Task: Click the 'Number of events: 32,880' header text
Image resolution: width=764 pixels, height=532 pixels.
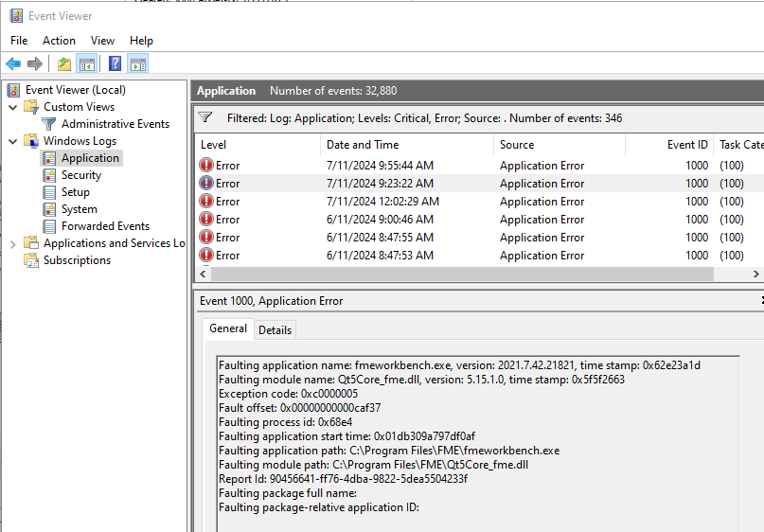Action: tap(333, 91)
